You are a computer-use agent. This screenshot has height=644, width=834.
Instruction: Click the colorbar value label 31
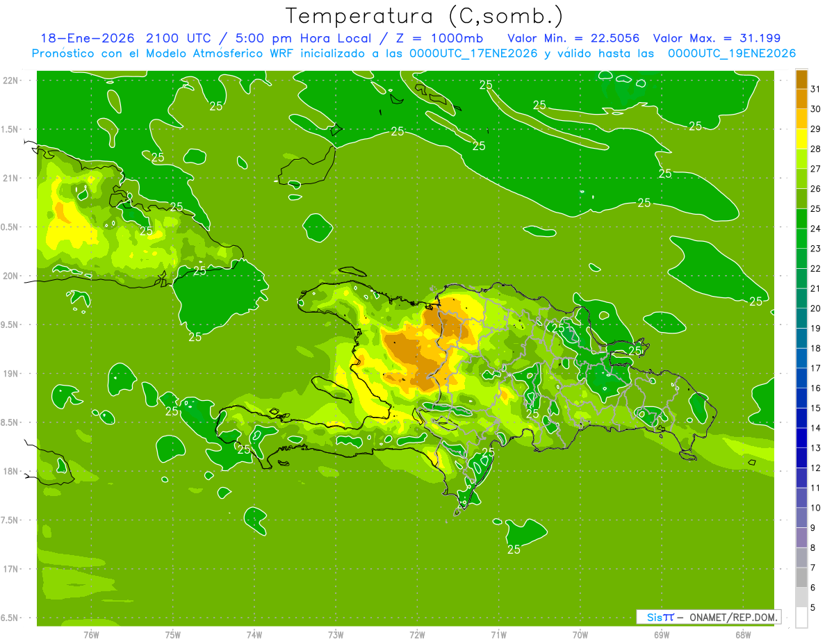pyautogui.click(x=815, y=89)
